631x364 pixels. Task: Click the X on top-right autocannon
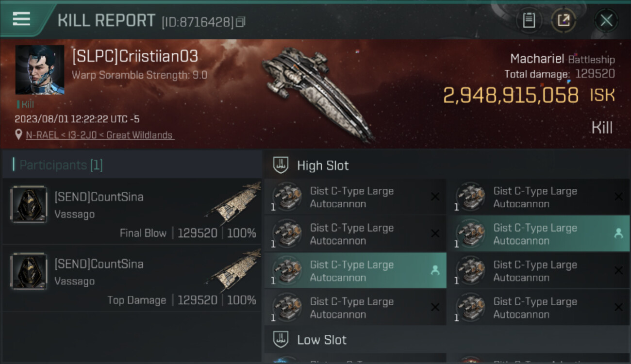[x=618, y=197]
